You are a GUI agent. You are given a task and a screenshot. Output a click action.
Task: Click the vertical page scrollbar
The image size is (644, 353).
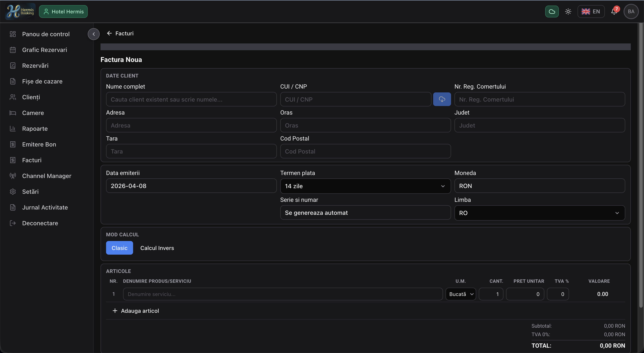641,165
